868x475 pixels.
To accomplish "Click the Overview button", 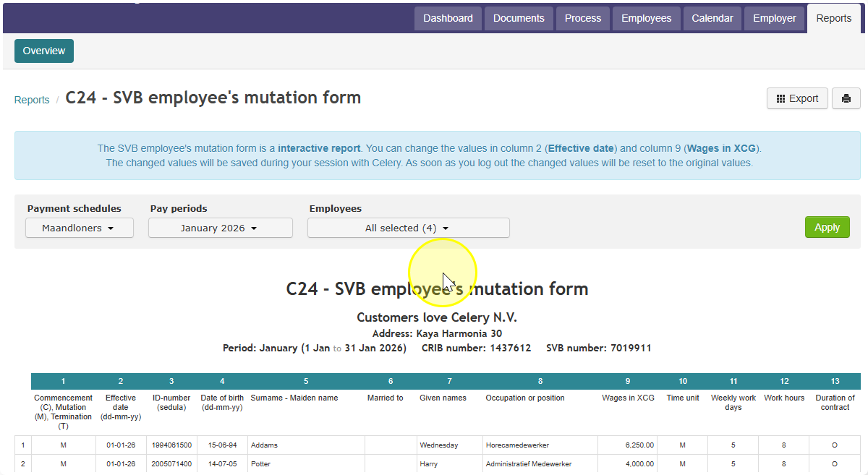I will (44, 51).
